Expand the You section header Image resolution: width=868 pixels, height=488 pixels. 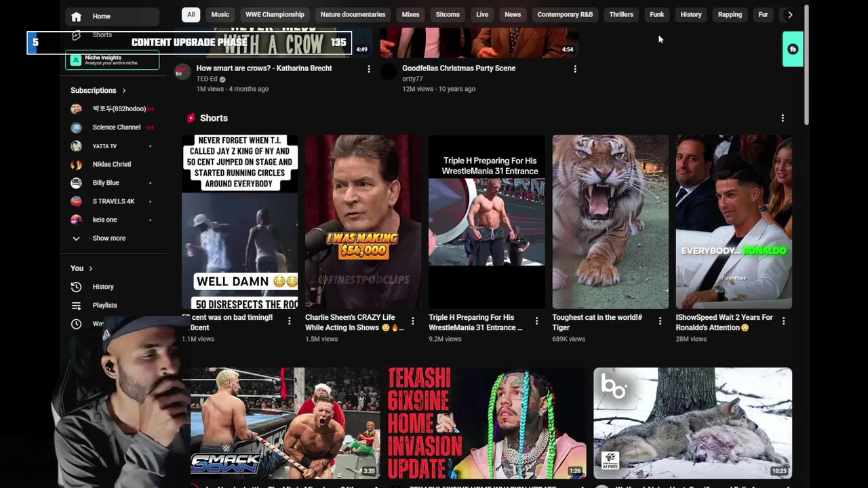[81, 268]
